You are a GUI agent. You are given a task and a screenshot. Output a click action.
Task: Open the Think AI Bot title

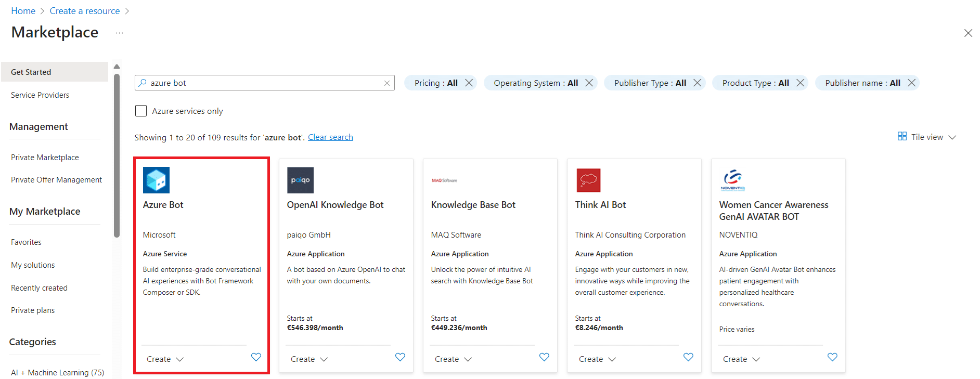coord(600,205)
